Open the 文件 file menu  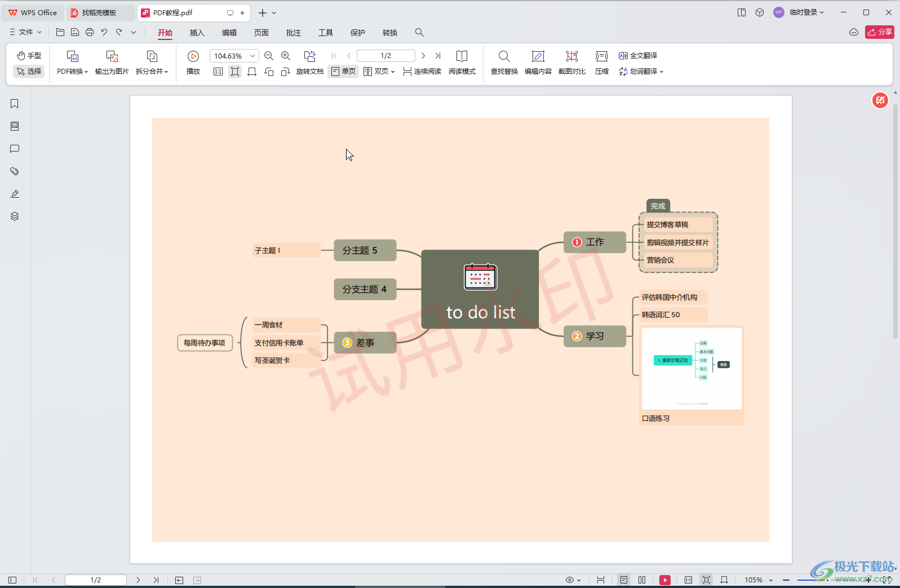[25, 32]
